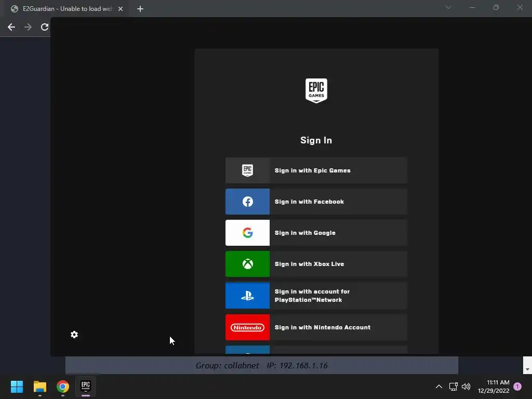532x399 pixels.
Task: Open a new browser tab
Action: point(140,9)
